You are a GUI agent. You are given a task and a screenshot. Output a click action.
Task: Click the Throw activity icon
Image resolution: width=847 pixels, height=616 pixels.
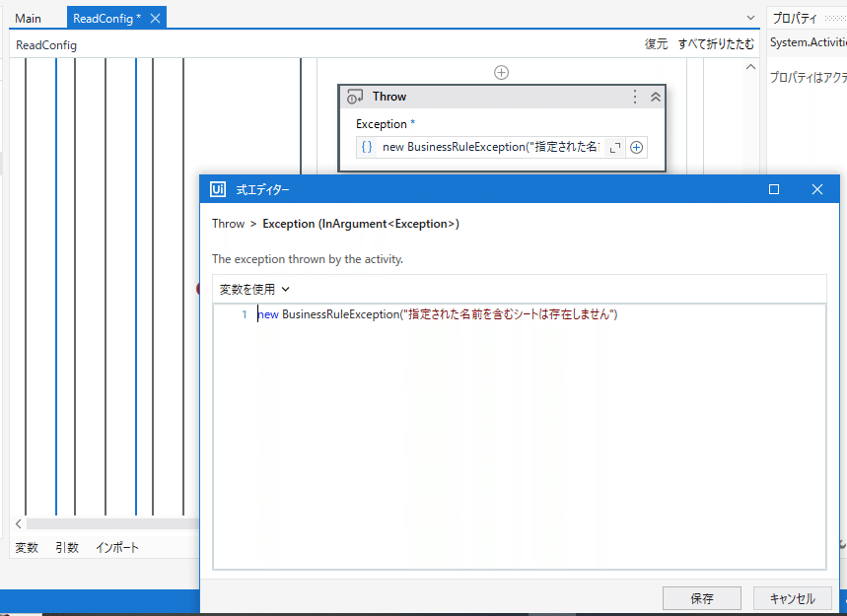(355, 97)
